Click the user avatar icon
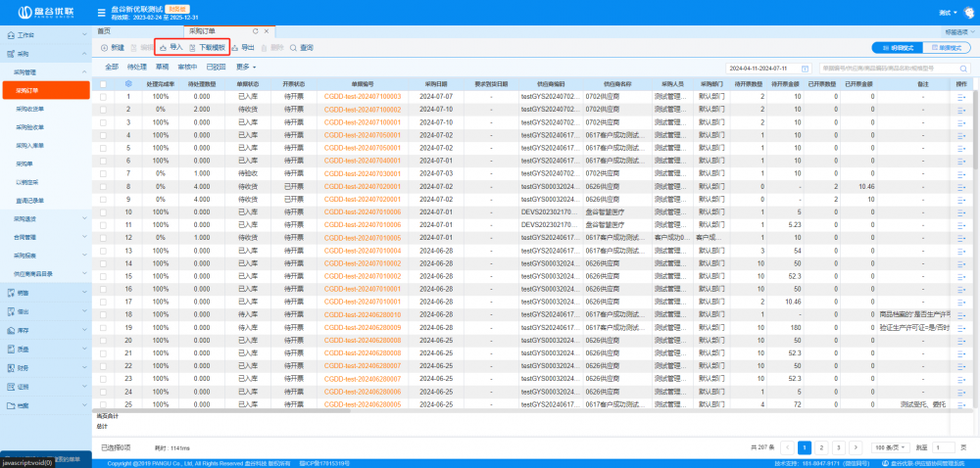This screenshot has width=980, height=468. pyautogui.click(x=969, y=12)
